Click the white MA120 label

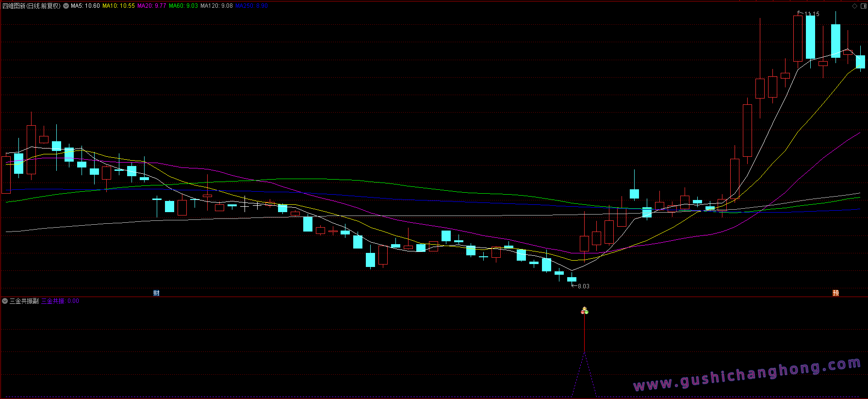click(x=216, y=6)
